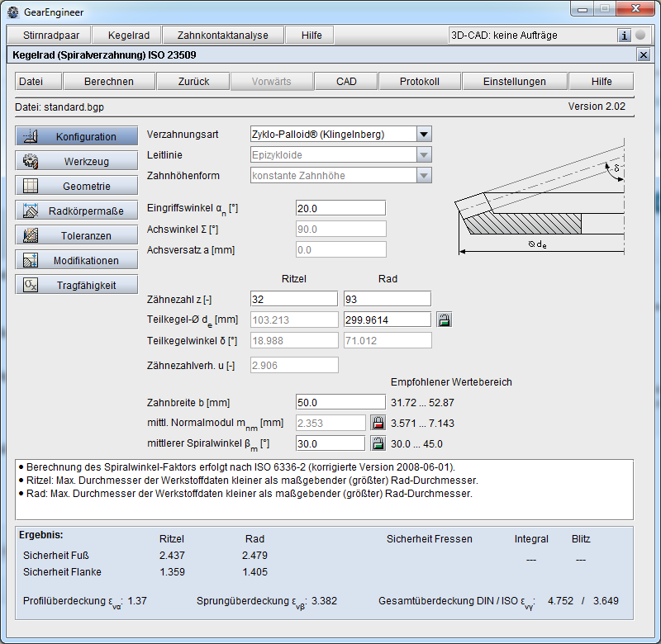Screen dimensions: 661x644
Task: Click the recommended range 31.72 ... 52.87
Action: point(422,403)
